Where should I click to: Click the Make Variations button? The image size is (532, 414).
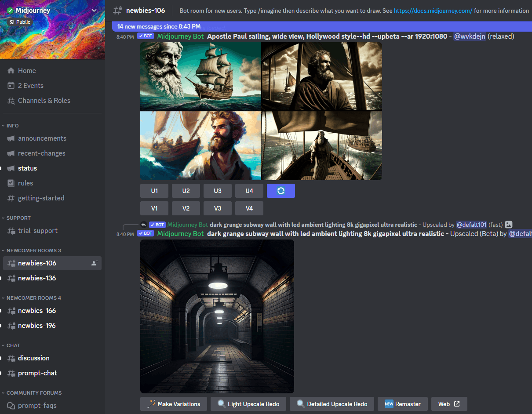tap(174, 404)
